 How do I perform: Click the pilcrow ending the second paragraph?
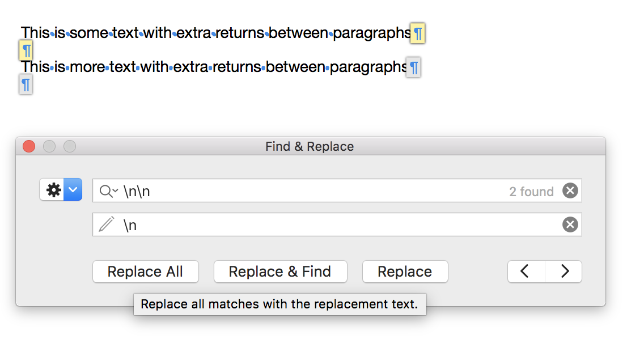point(414,68)
